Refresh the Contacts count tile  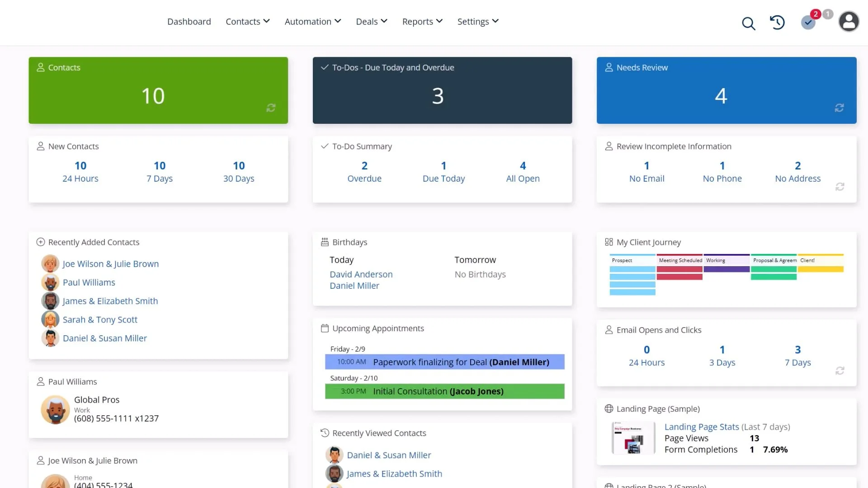tap(271, 108)
